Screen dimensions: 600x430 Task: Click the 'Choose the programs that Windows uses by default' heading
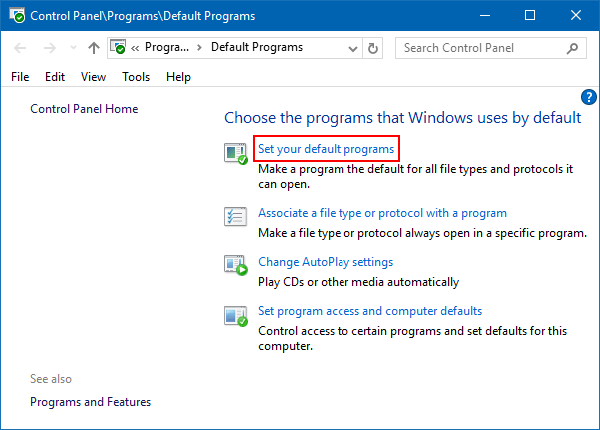coord(403,118)
